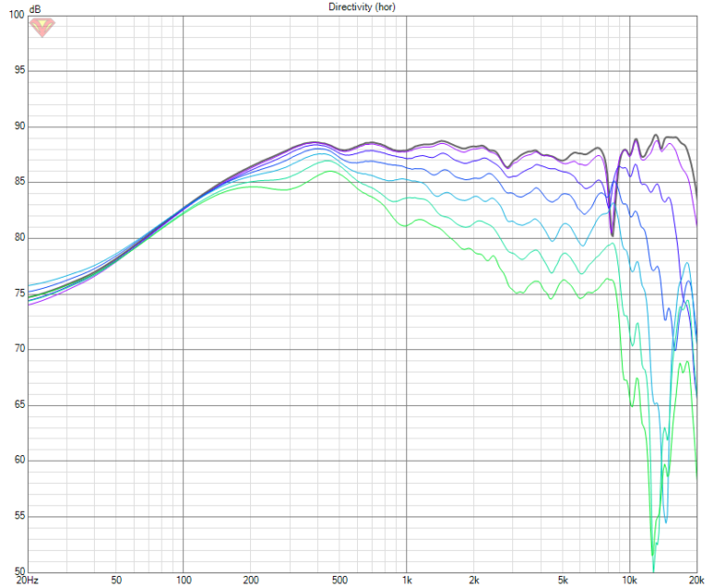
Task: Click the '200' frequency axis label
Action: 251,581
